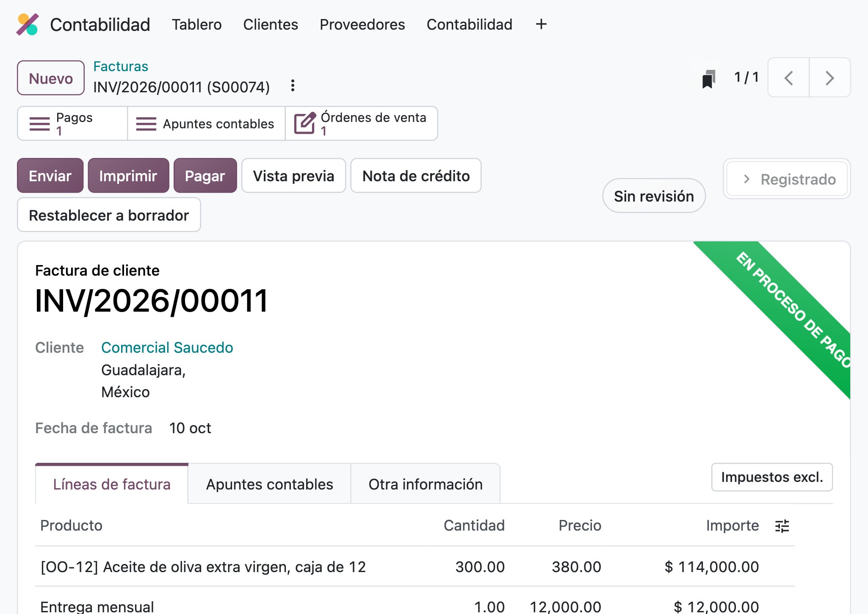Image resolution: width=868 pixels, height=614 pixels.
Task: Go to next record arrow
Action: 829,78
